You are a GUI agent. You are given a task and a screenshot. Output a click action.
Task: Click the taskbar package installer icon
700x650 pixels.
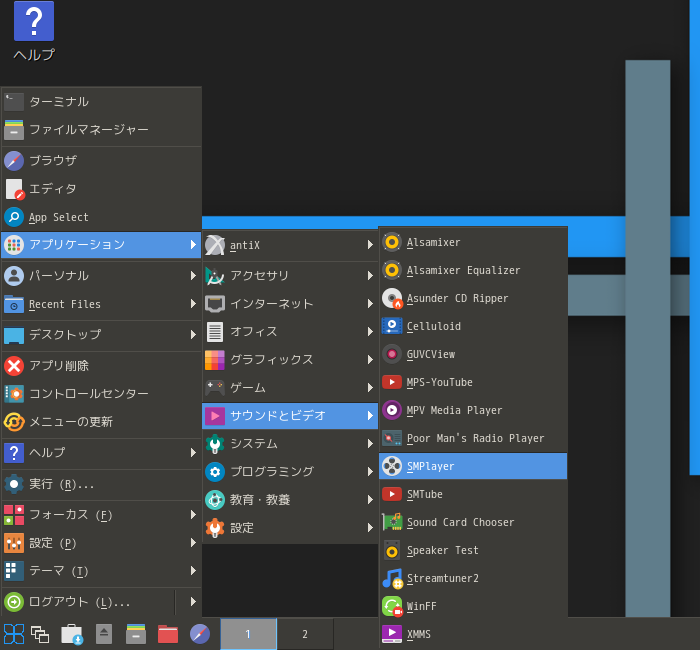[x=72, y=634]
